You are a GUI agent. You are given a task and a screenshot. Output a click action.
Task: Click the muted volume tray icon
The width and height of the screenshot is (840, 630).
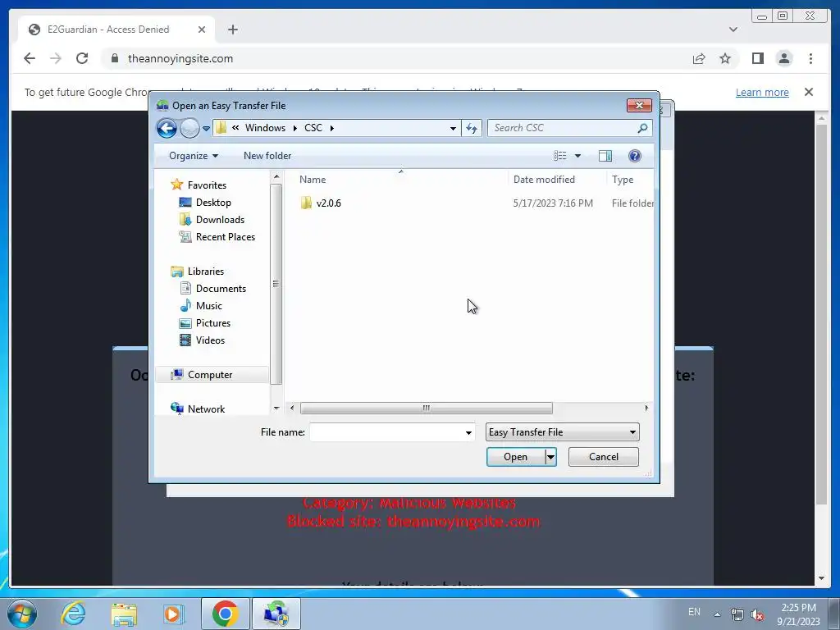[757, 614]
